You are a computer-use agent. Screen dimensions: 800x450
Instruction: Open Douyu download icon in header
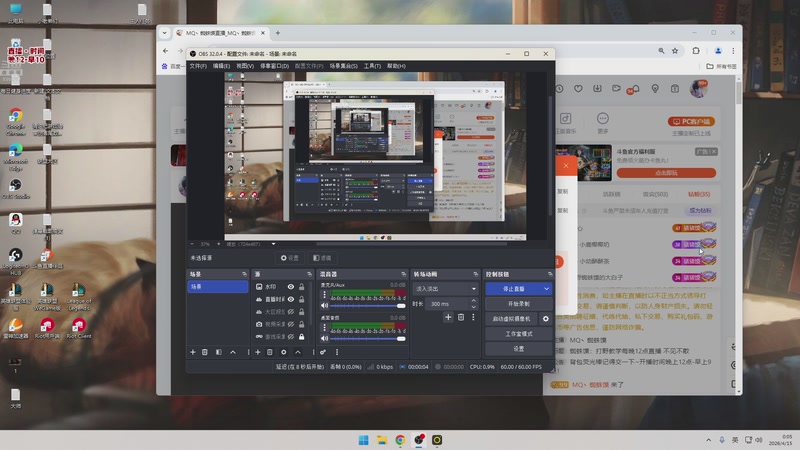point(597,89)
